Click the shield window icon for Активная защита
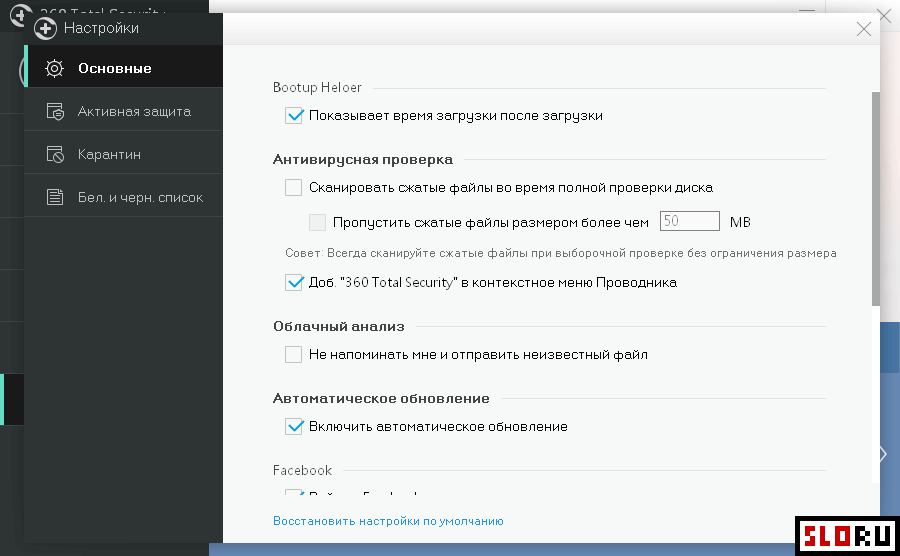The width and height of the screenshot is (900, 556). [56, 112]
